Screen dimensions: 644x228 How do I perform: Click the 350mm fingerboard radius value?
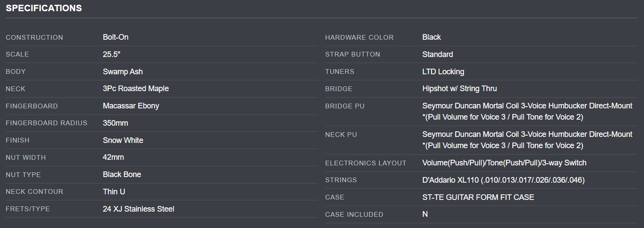(115, 123)
